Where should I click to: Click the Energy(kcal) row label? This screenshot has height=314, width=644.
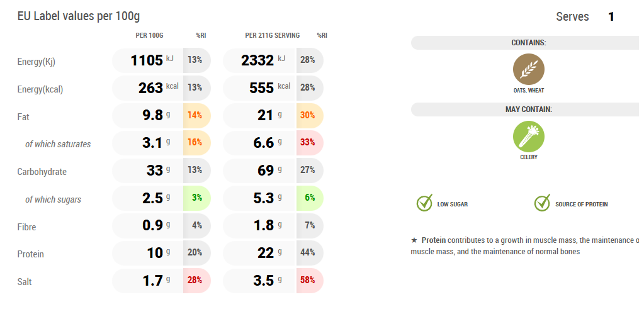(x=40, y=89)
